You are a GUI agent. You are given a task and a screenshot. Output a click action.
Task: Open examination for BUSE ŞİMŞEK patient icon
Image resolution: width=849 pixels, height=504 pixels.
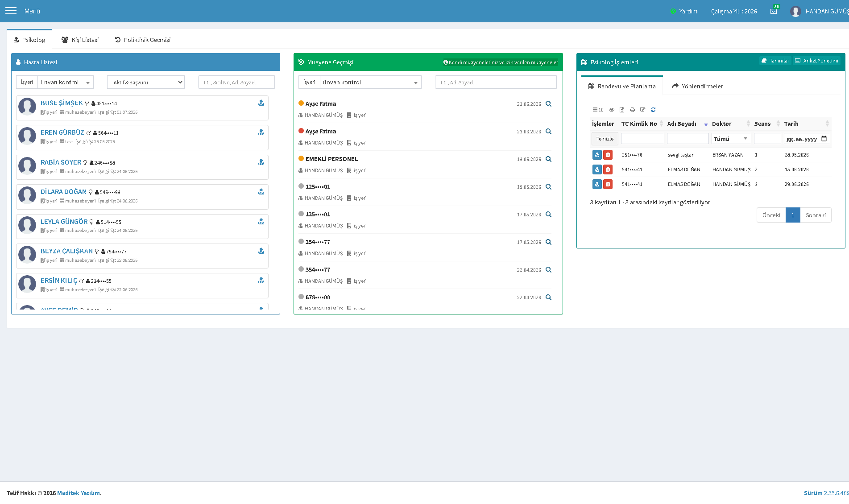pyautogui.click(x=261, y=103)
